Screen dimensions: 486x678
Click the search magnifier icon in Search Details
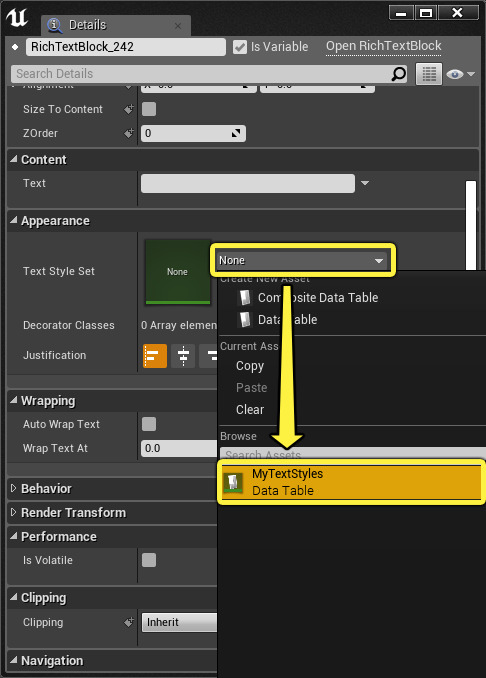398,74
